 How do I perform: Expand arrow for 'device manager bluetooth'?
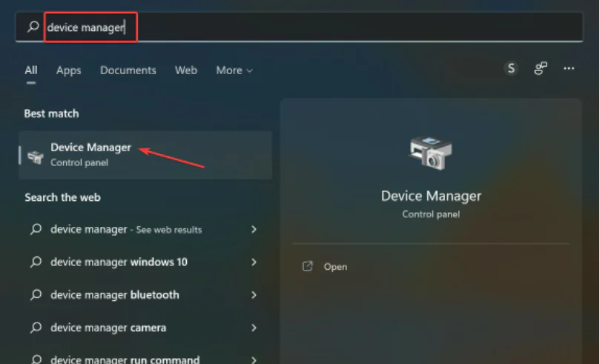(x=254, y=295)
